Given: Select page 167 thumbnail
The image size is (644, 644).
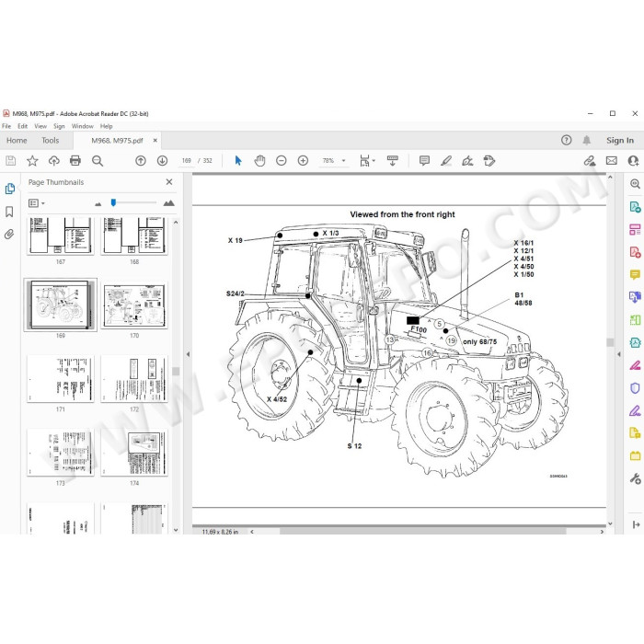Looking at the screenshot, I should click(x=61, y=236).
